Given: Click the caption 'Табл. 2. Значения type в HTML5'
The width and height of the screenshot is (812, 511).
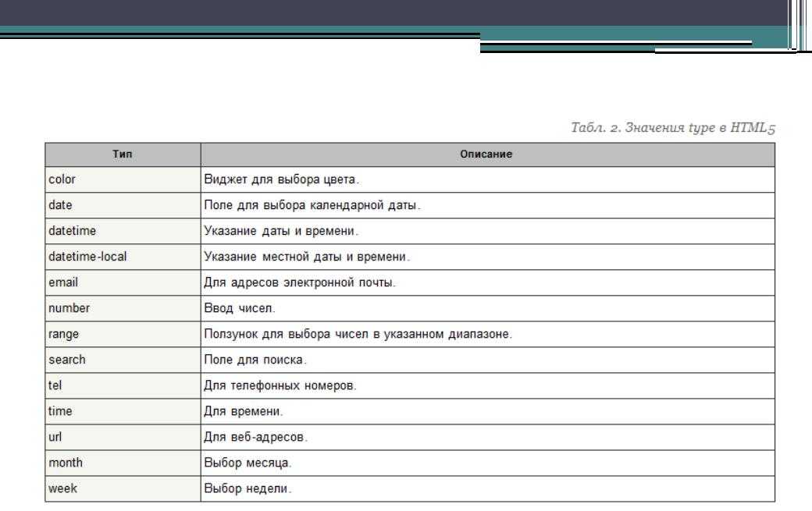Looking at the screenshot, I should pos(673,128).
